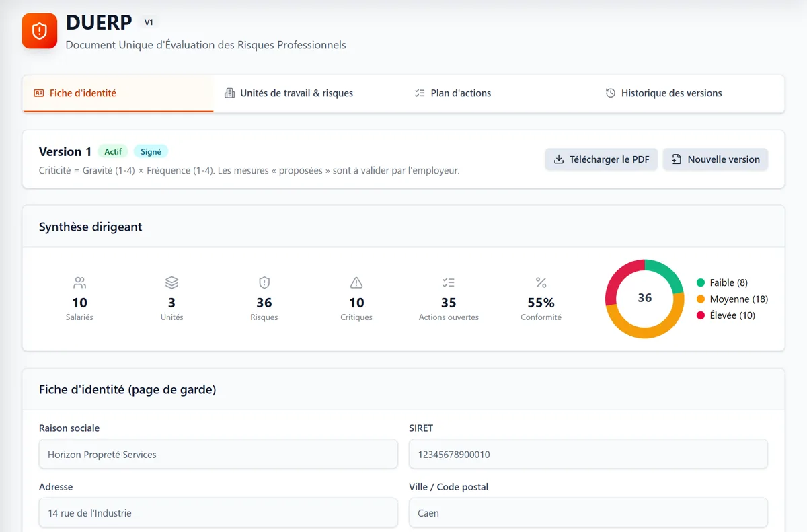Click the ID card icon in Fiche d'identité tab

[x=39, y=93]
